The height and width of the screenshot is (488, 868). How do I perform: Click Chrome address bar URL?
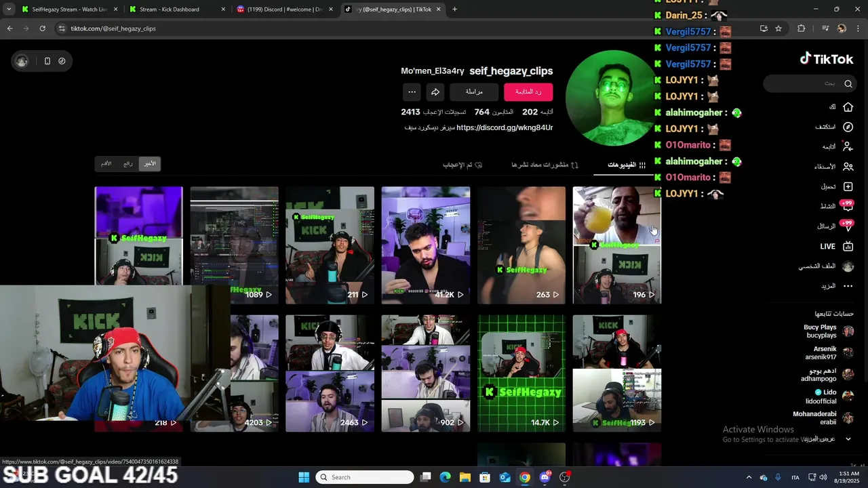click(113, 28)
